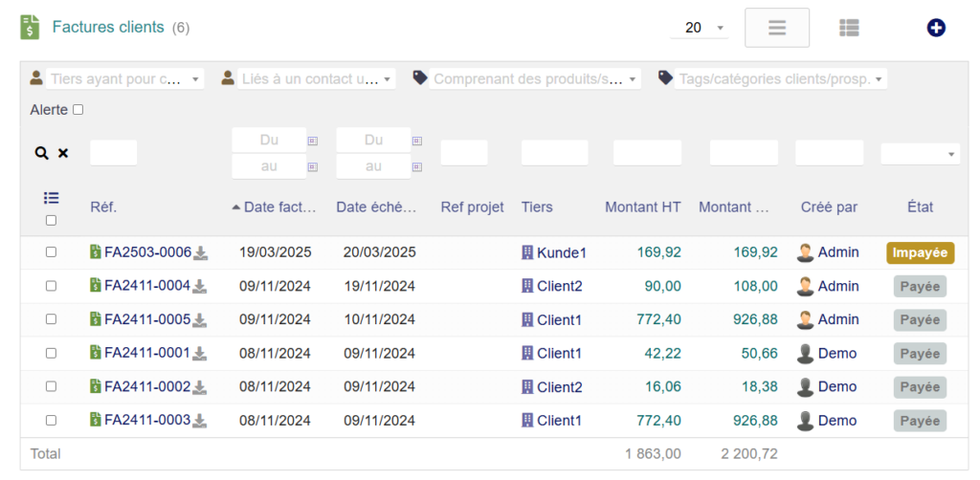Click the Impayée status badge
This screenshot has width=980, height=480.
920,253
